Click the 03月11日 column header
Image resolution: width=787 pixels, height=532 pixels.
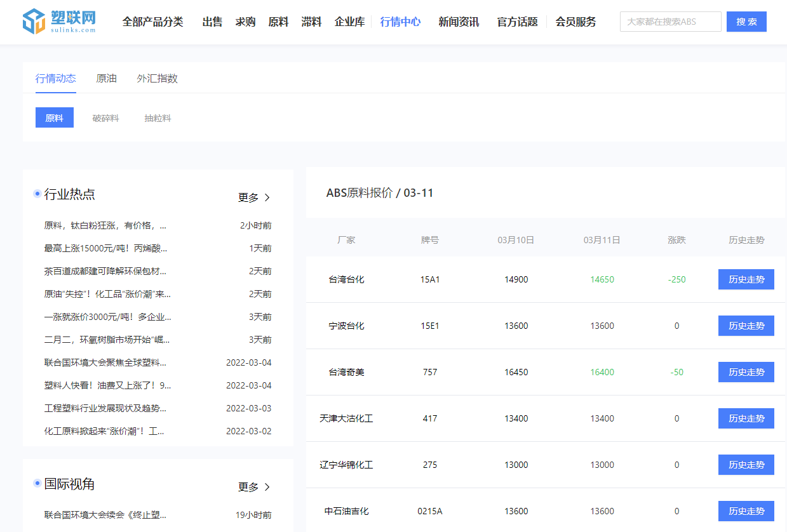coord(602,240)
